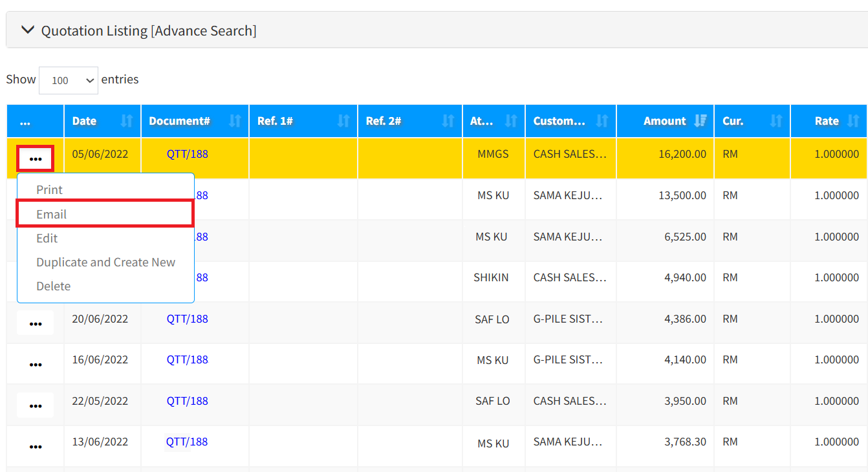Sort by the Ref. 1# column header
Viewport: 868px width, 472px height.
[275, 121]
